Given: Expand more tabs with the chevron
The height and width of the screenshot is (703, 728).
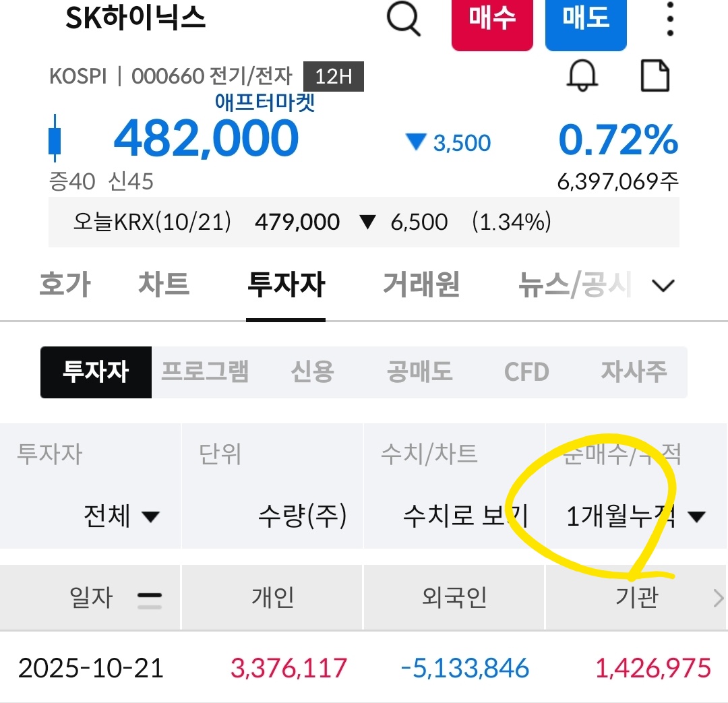Looking at the screenshot, I should coord(663,286).
